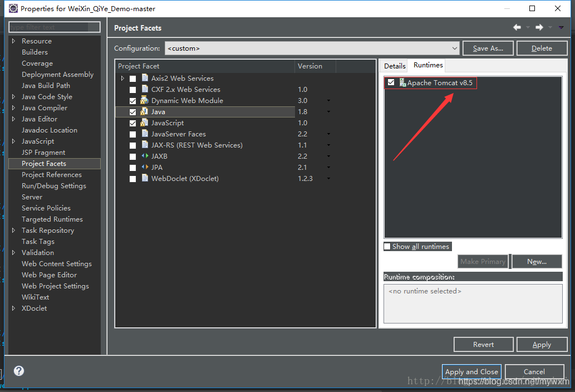Viewport: 575px width, 392px height.
Task: Check the CXF 2.x Web Services checkbox
Action: [x=132, y=90]
